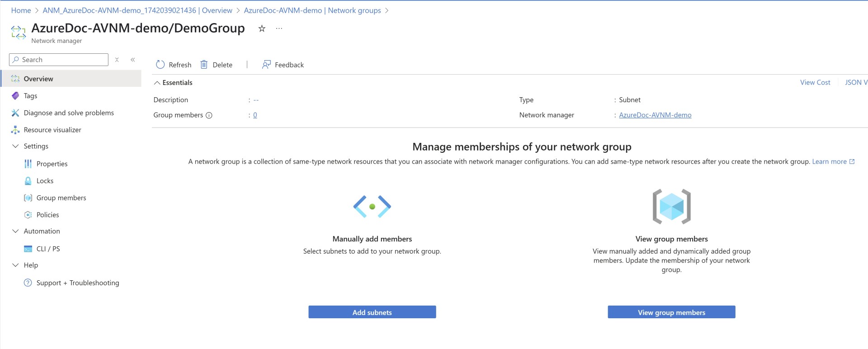Collapse the Help section

tap(15, 265)
